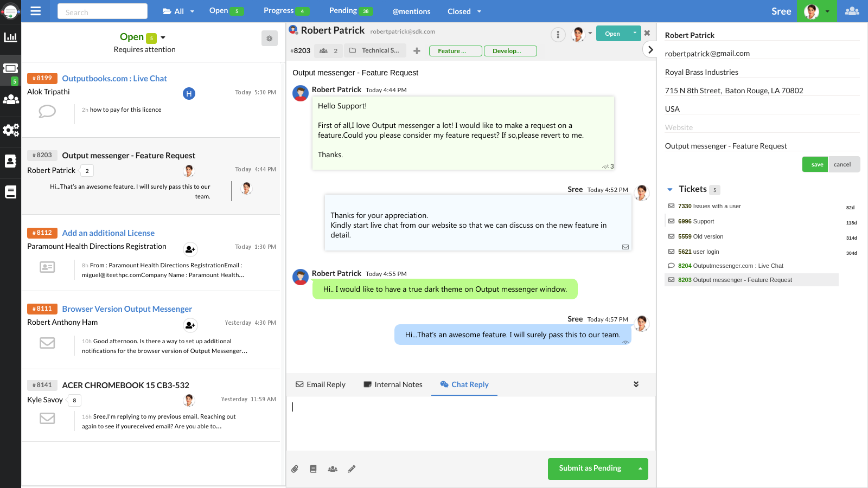Open the All folder dropdown
Viewport: 868px width, 488px height.
(x=178, y=11)
